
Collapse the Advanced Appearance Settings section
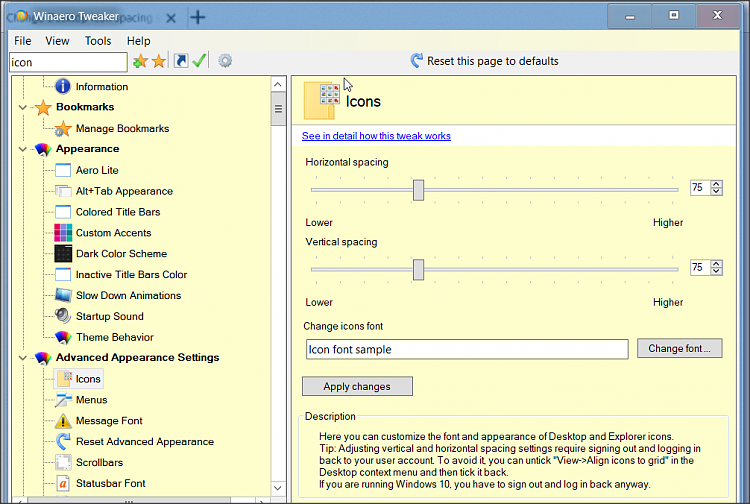point(21,358)
